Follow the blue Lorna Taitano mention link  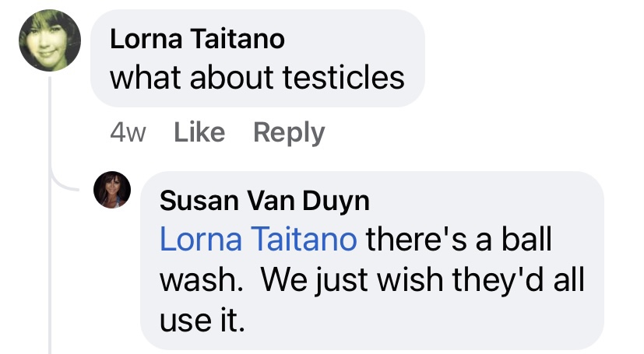coord(259,240)
